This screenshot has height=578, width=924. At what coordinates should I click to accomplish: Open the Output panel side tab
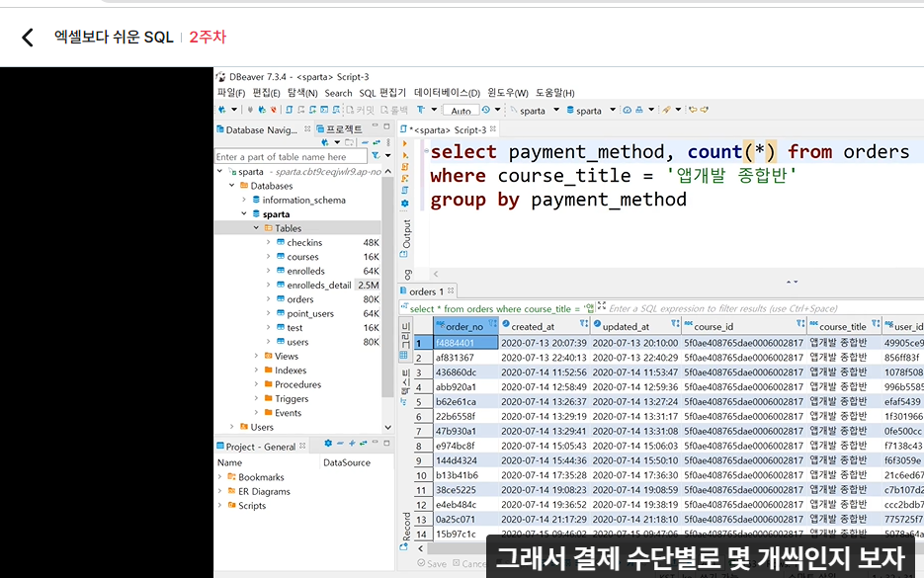(x=406, y=239)
